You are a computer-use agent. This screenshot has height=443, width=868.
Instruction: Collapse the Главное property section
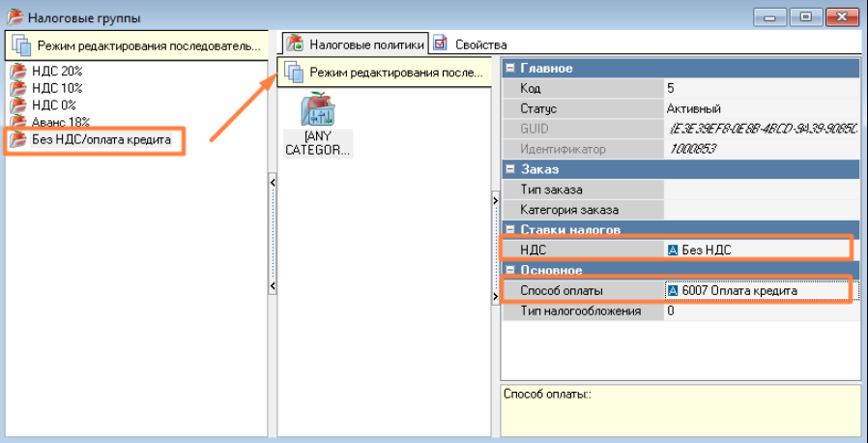click(510, 69)
